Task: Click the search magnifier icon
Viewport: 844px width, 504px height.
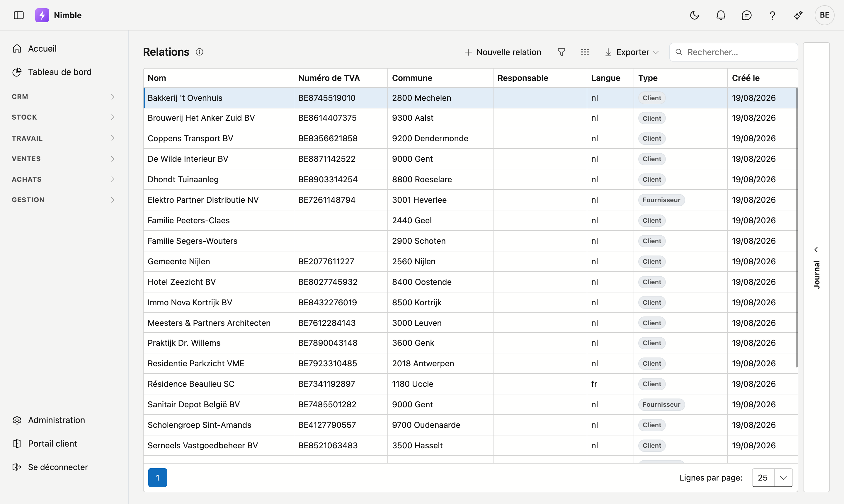Action: (679, 52)
